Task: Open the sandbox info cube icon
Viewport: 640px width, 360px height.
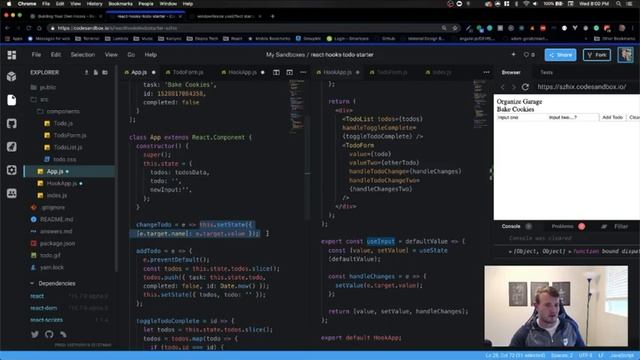Action: pos(11,76)
